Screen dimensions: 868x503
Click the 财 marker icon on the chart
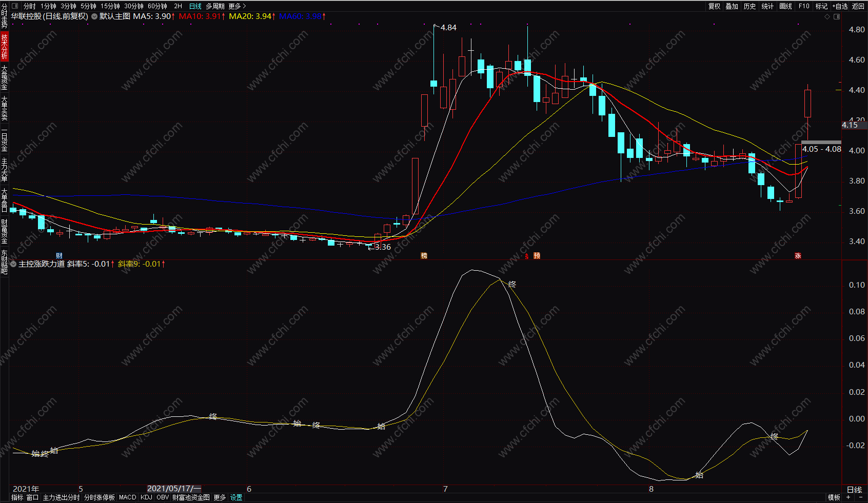59,255
